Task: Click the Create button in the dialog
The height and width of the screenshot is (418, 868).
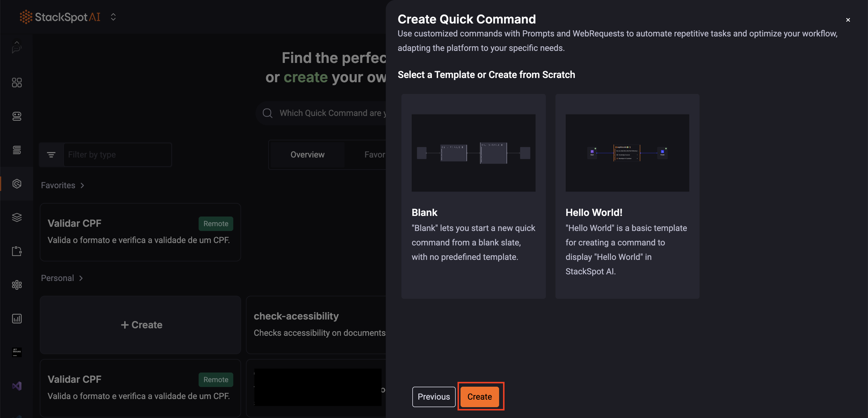Action: [x=480, y=396]
